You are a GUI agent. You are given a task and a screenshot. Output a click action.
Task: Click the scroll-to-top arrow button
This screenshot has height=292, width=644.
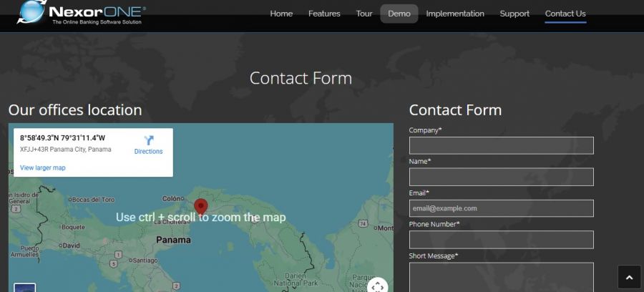click(x=629, y=277)
